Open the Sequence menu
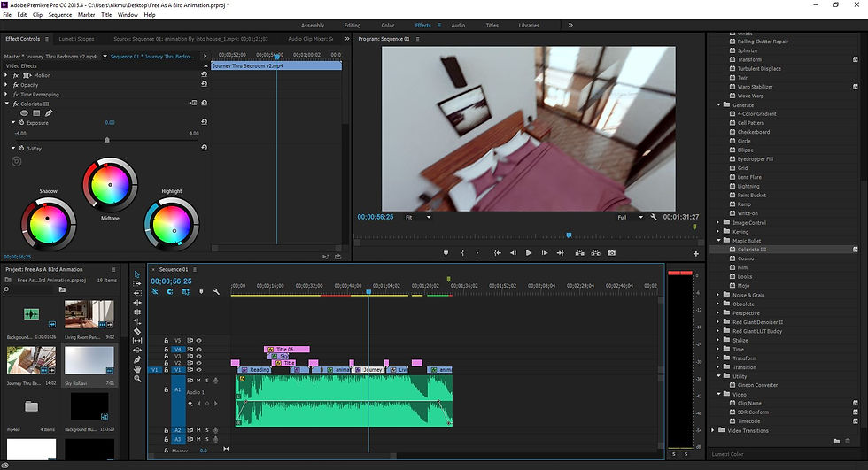 (60, 15)
